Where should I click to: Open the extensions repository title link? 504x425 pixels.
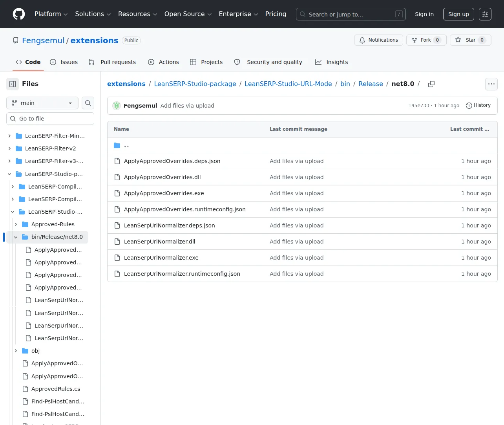[x=94, y=40]
